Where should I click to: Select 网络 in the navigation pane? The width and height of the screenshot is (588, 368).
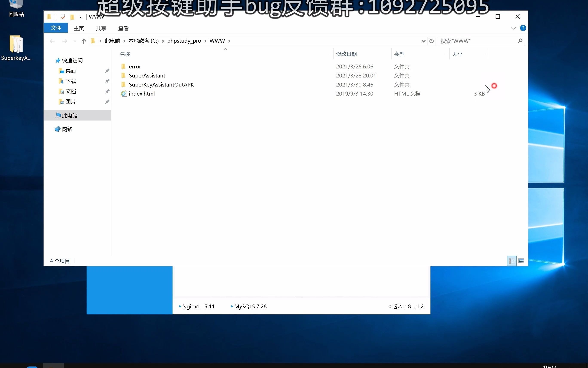(x=67, y=129)
